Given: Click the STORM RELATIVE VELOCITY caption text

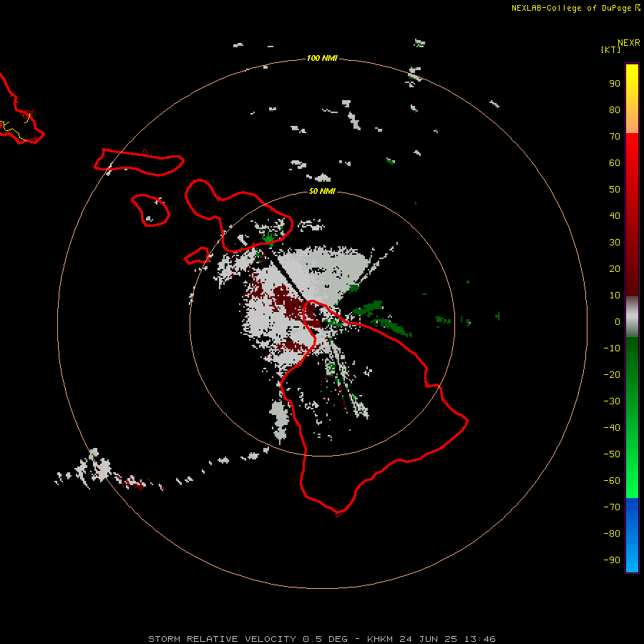Looking at the screenshot, I should click(222, 639).
